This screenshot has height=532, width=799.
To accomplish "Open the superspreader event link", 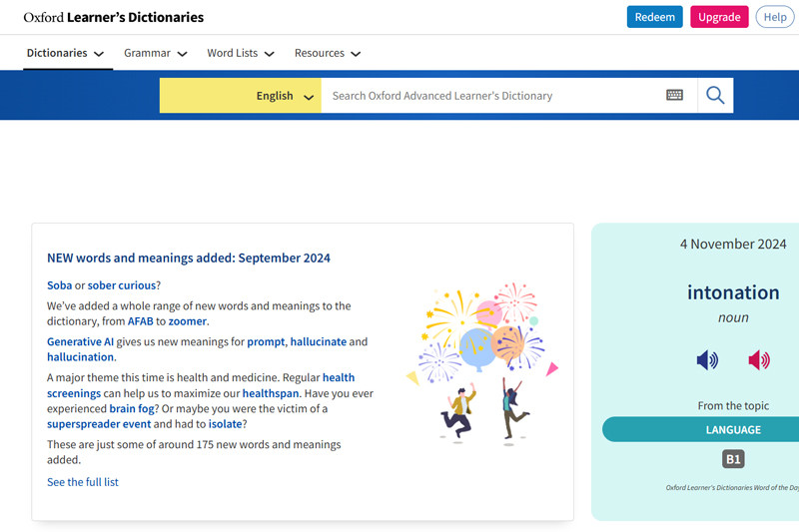I will click(x=99, y=424).
